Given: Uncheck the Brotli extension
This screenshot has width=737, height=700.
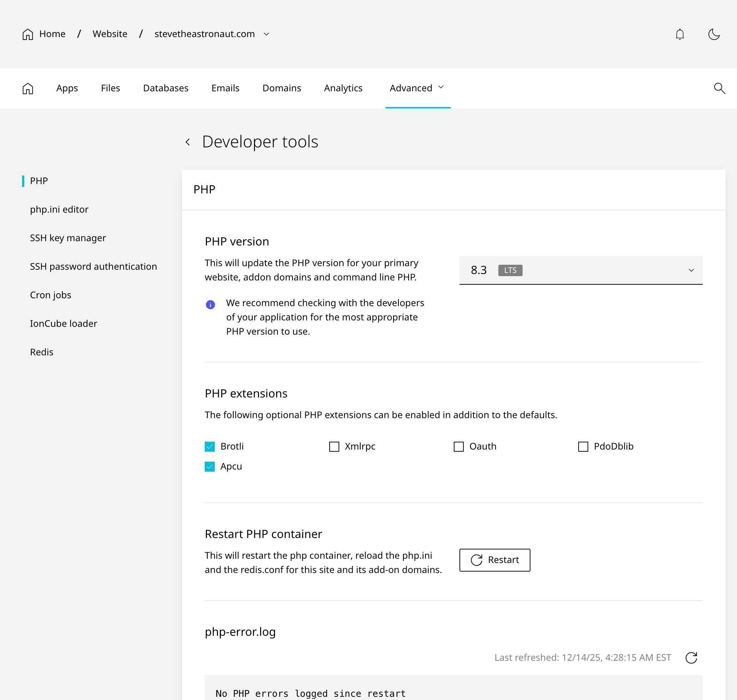Looking at the screenshot, I should (x=210, y=447).
